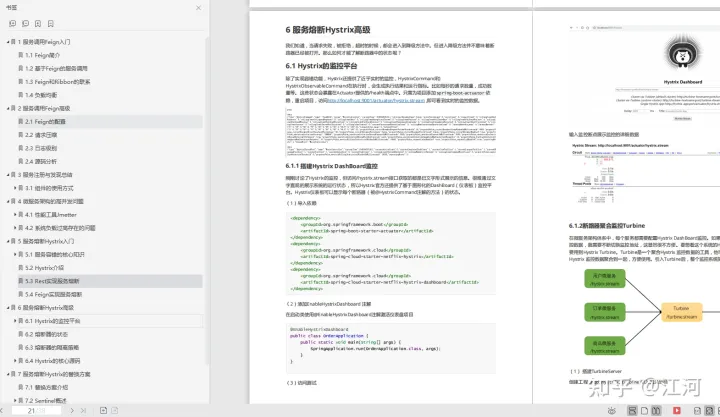Image resolution: width=720 pixels, height=417 pixels.
Task: Select bookmark 5.3 Rest实现服务熔断
Action: click(x=110, y=281)
